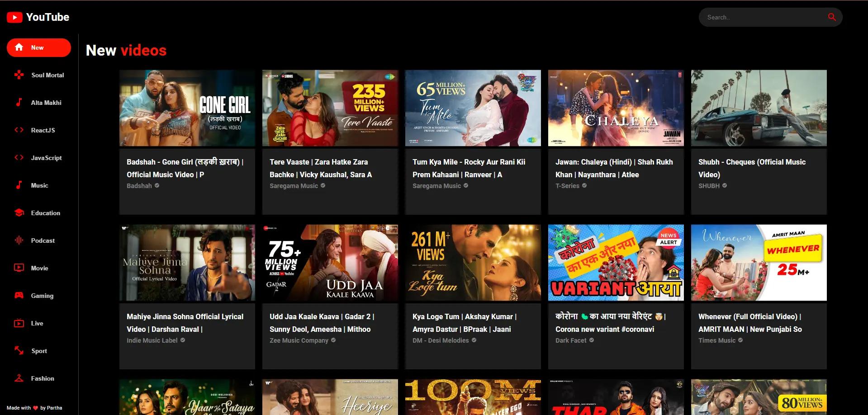The width and height of the screenshot is (868, 415).
Task: Open Corona new variant video title
Action: pyautogui.click(x=611, y=323)
